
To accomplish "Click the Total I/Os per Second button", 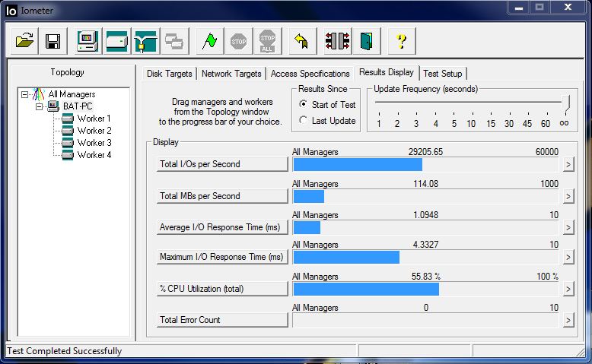I will click(222, 164).
